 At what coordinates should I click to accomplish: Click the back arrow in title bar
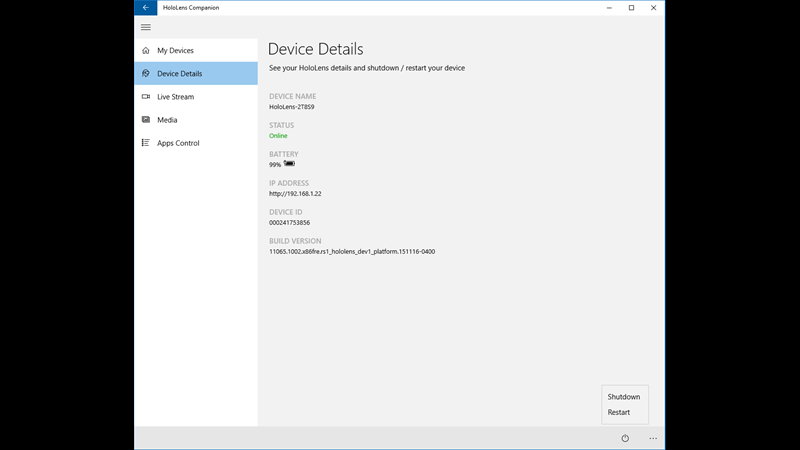coord(146,8)
